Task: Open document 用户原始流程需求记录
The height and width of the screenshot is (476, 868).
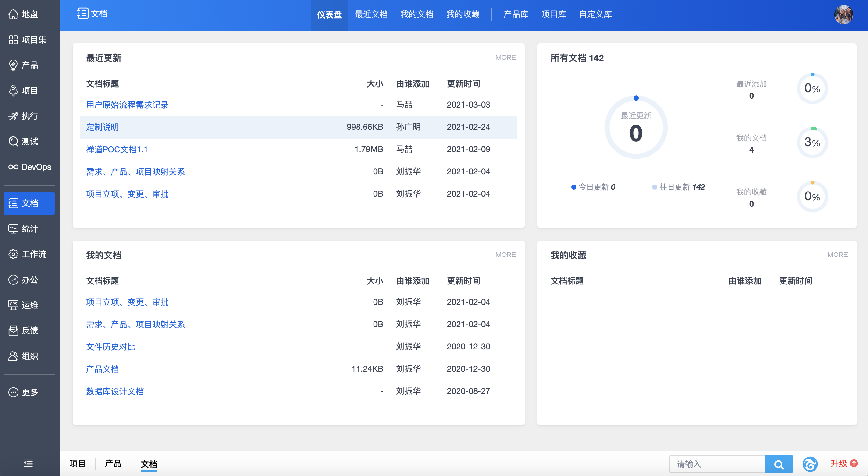Action: (x=127, y=105)
